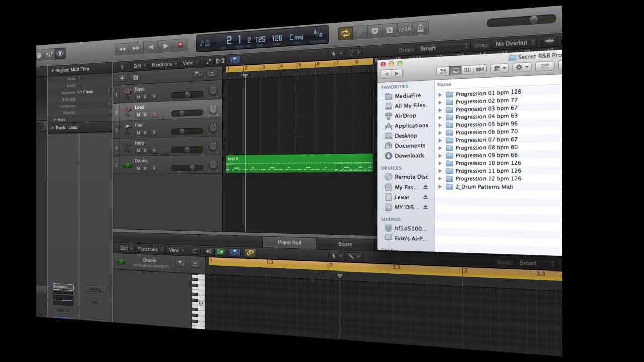Solo the Drums track
644x362 pixels.
pyautogui.click(x=145, y=168)
